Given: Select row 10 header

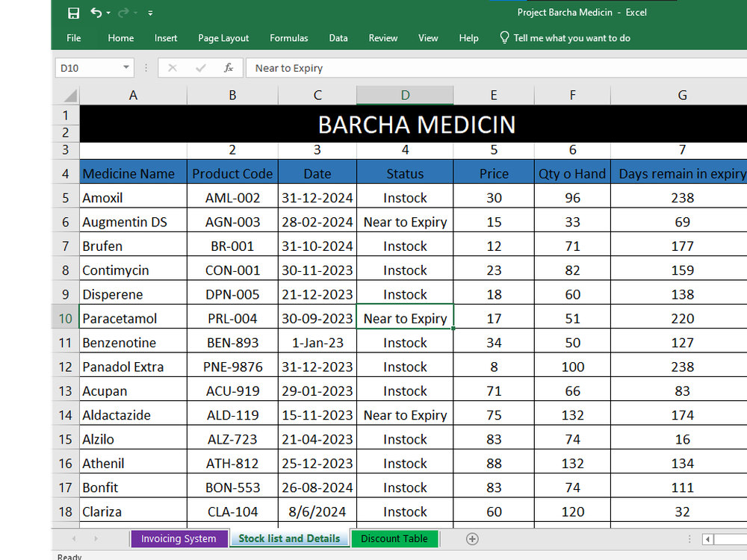Looking at the screenshot, I should click(65, 319).
